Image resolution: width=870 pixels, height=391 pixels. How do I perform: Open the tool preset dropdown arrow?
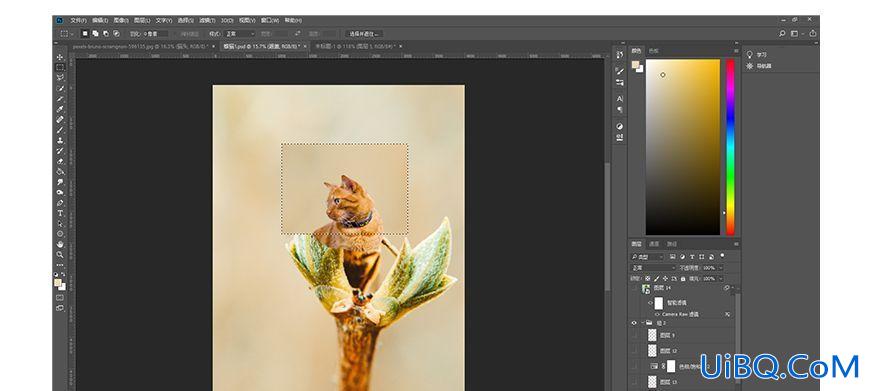pyautogui.click(x=72, y=34)
